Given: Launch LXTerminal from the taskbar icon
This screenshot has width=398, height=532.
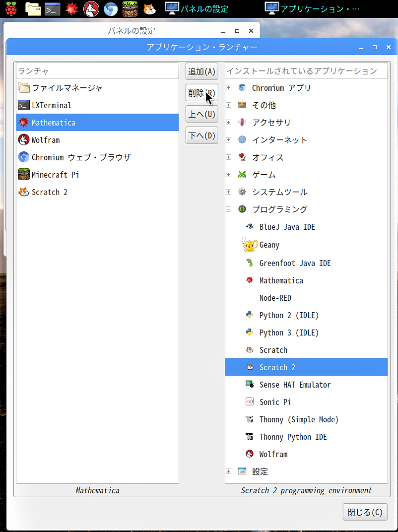Looking at the screenshot, I should point(53,9).
